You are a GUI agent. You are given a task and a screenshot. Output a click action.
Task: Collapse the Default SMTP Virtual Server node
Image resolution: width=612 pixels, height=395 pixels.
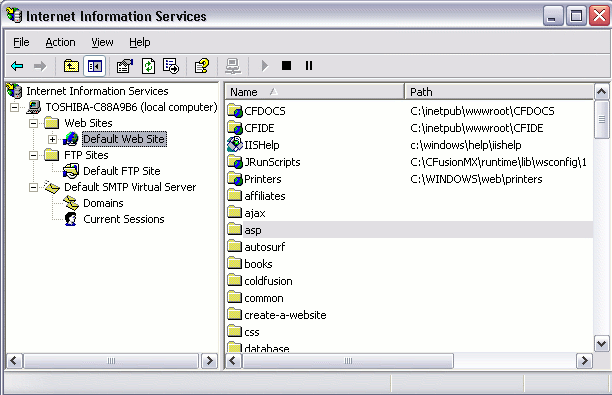(x=34, y=187)
